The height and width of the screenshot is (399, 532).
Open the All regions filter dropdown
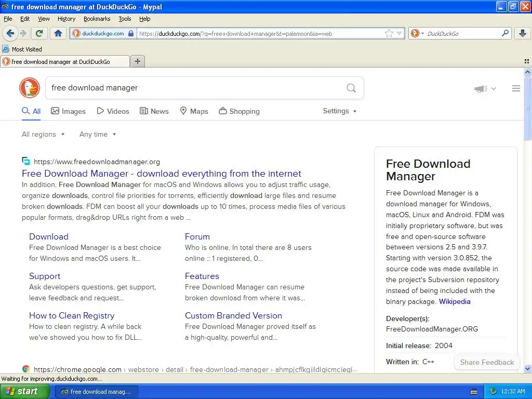[x=43, y=135]
